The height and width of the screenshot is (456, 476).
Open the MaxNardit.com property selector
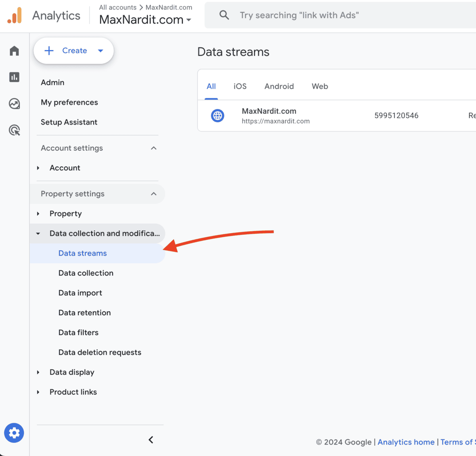pos(145,19)
